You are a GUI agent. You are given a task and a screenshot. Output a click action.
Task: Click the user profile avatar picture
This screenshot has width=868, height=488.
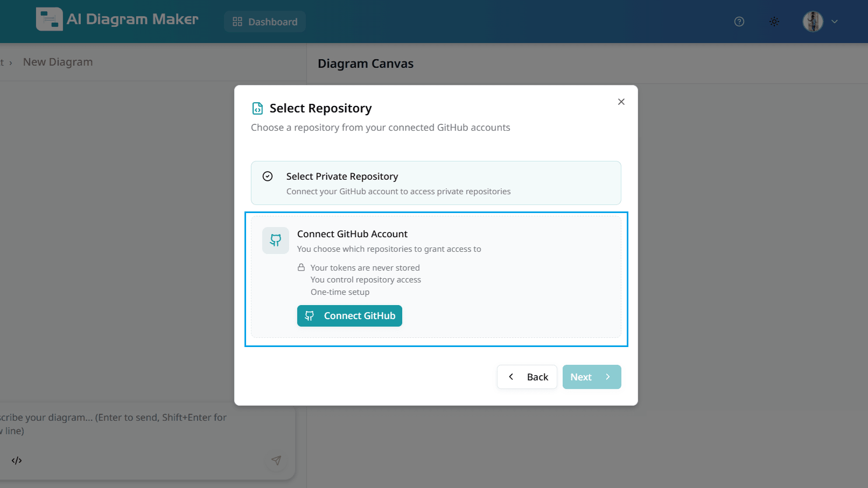pos(813,22)
